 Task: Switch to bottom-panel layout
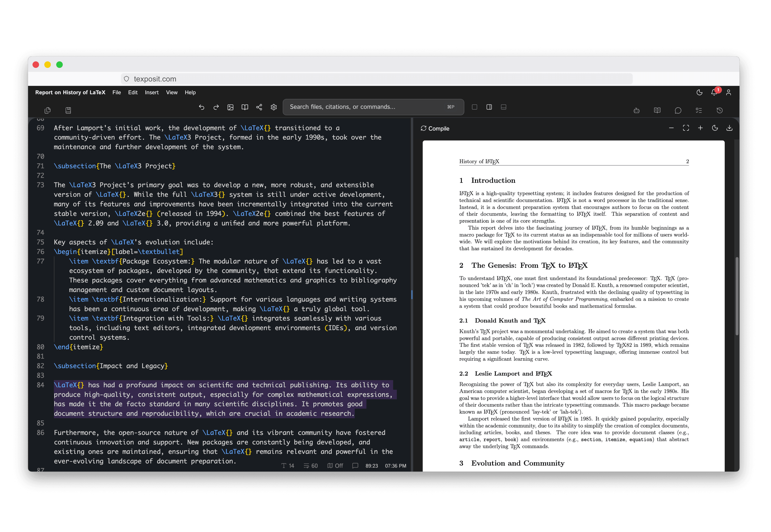(504, 107)
